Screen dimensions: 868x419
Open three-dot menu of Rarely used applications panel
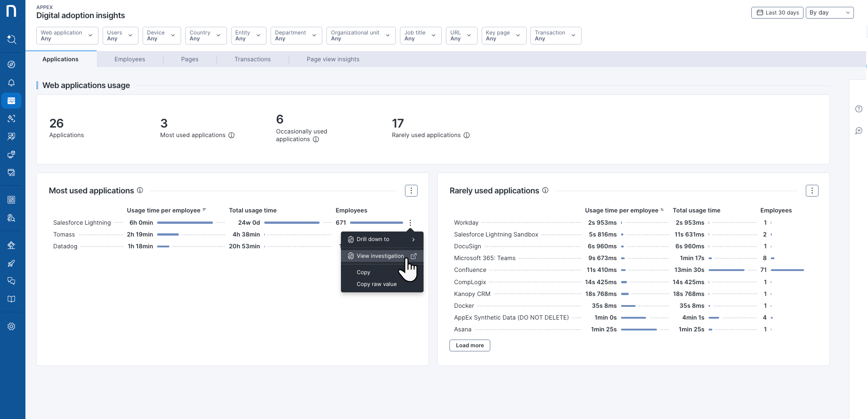[812, 191]
